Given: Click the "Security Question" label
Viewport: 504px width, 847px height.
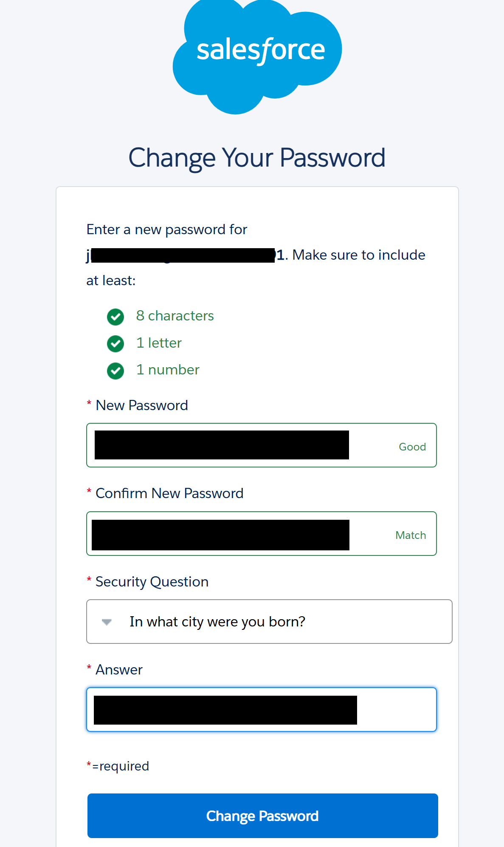Looking at the screenshot, I should tap(152, 582).
